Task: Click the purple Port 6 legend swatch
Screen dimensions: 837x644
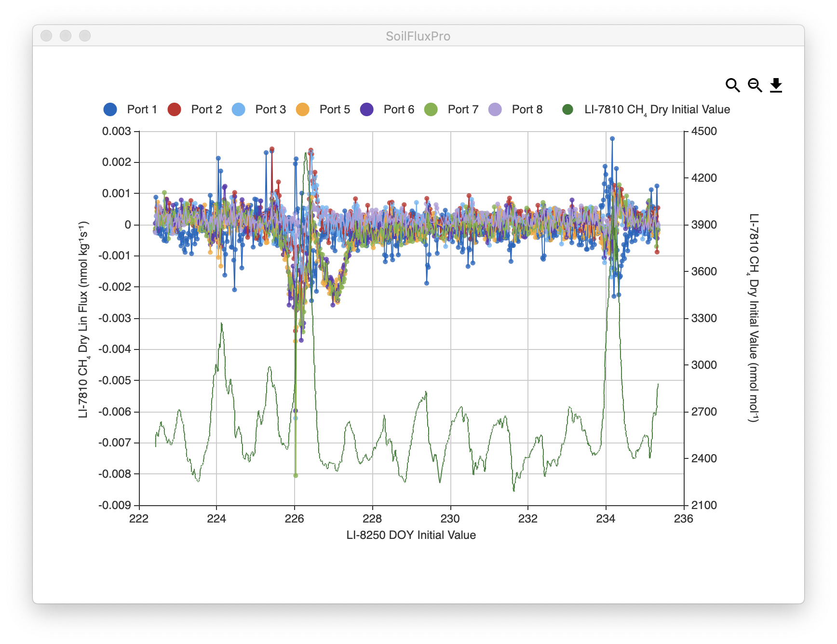Action: pos(366,109)
